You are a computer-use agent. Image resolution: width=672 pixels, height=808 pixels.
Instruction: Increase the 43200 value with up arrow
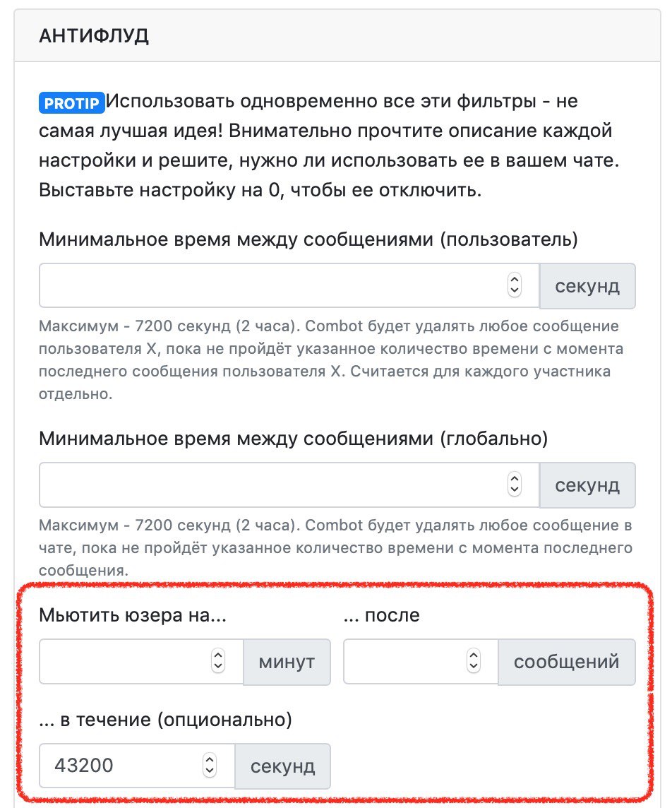[210, 760]
